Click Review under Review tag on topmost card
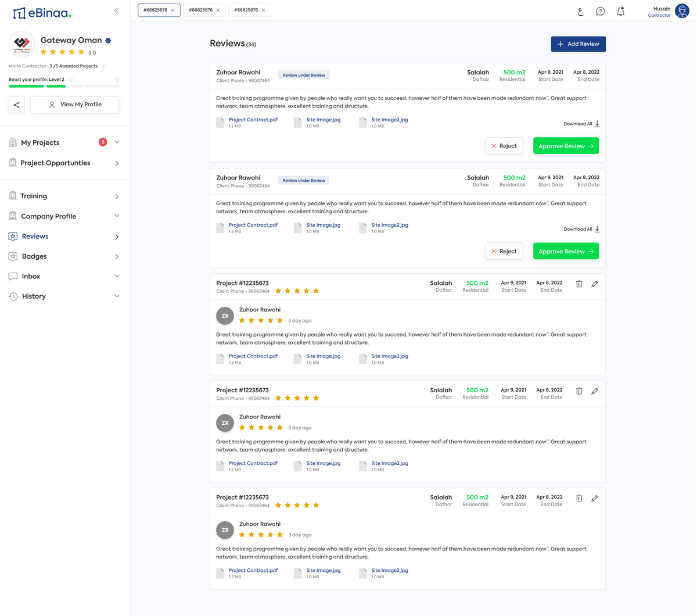The height and width of the screenshot is (616, 697). click(304, 75)
